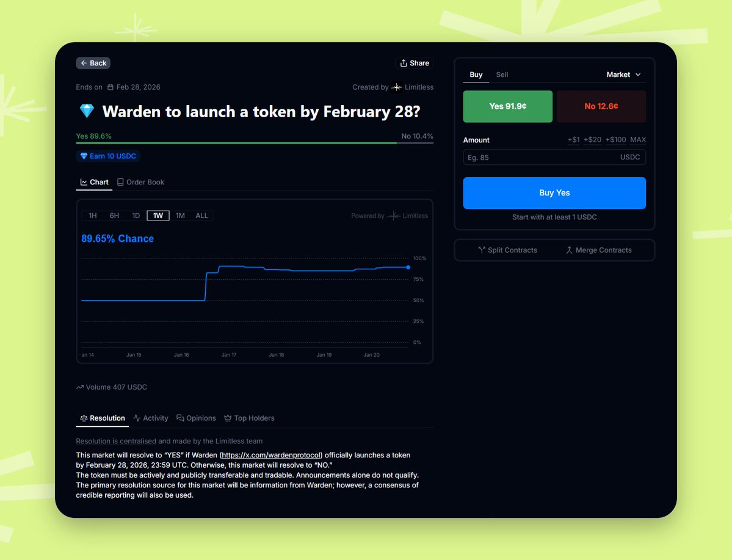Open the Resolution tab
Viewport: 732px width, 560px height.
(x=102, y=418)
